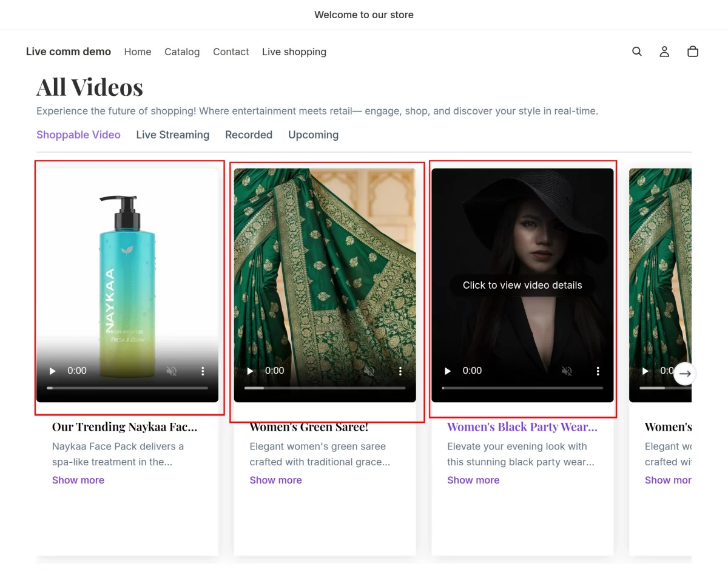Open the Contact navigation link
This screenshot has width=728, height=572.
[x=231, y=52]
